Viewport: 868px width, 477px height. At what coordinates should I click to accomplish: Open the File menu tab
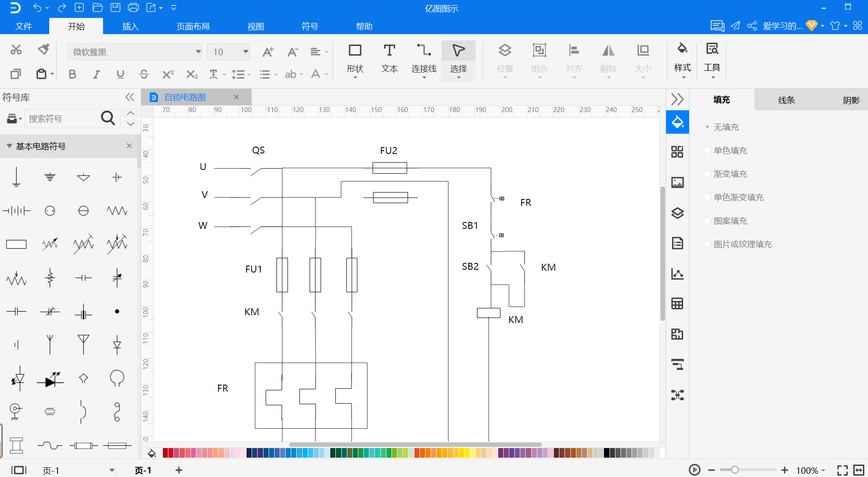click(23, 26)
